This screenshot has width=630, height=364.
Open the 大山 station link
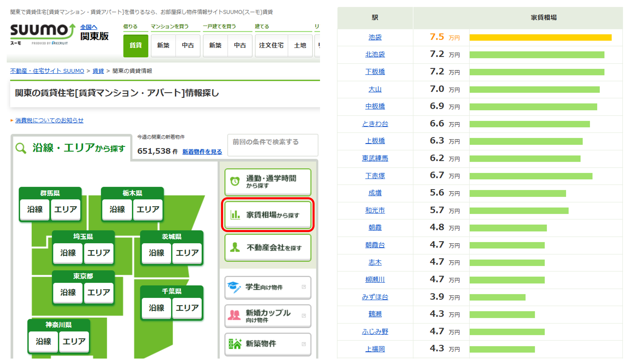(x=375, y=90)
